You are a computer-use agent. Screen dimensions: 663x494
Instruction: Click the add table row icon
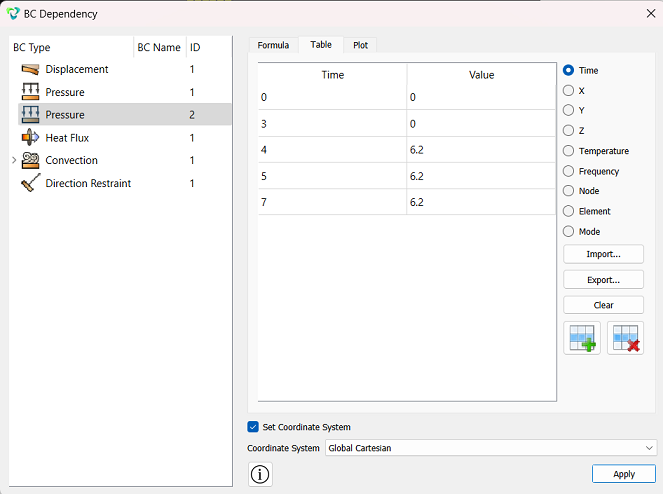click(x=582, y=338)
